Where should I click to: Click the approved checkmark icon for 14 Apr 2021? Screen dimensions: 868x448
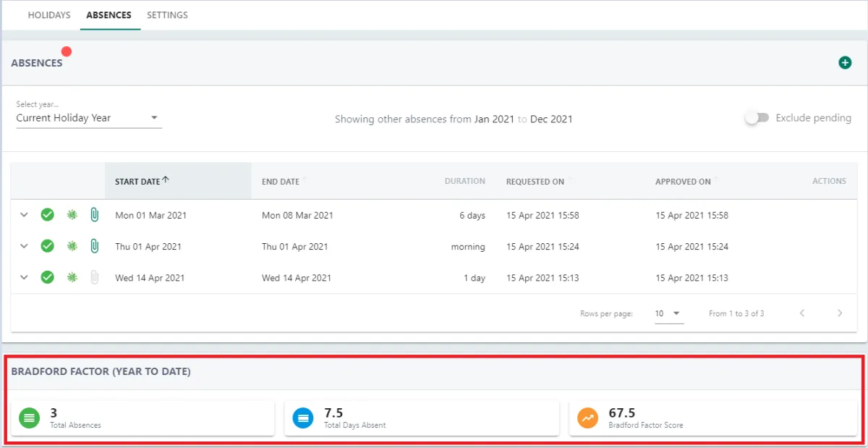pyautogui.click(x=48, y=277)
